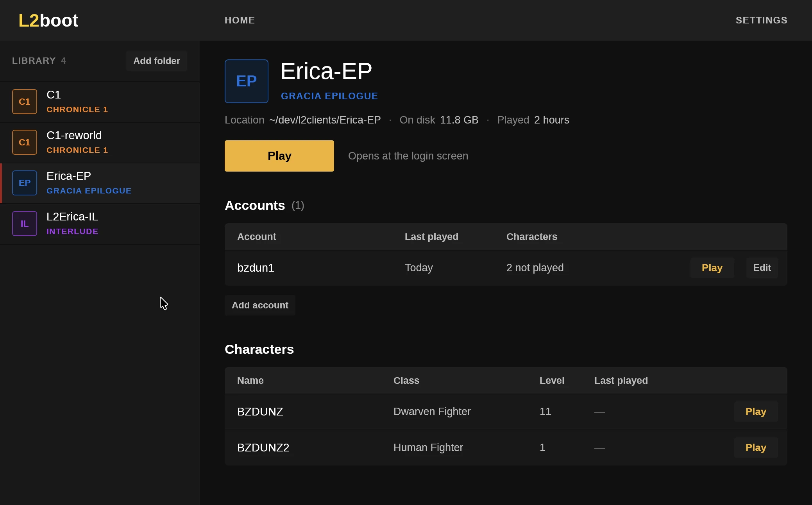
Task: Click the '2 not played' characters cell
Action: pyautogui.click(x=535, y=268)
